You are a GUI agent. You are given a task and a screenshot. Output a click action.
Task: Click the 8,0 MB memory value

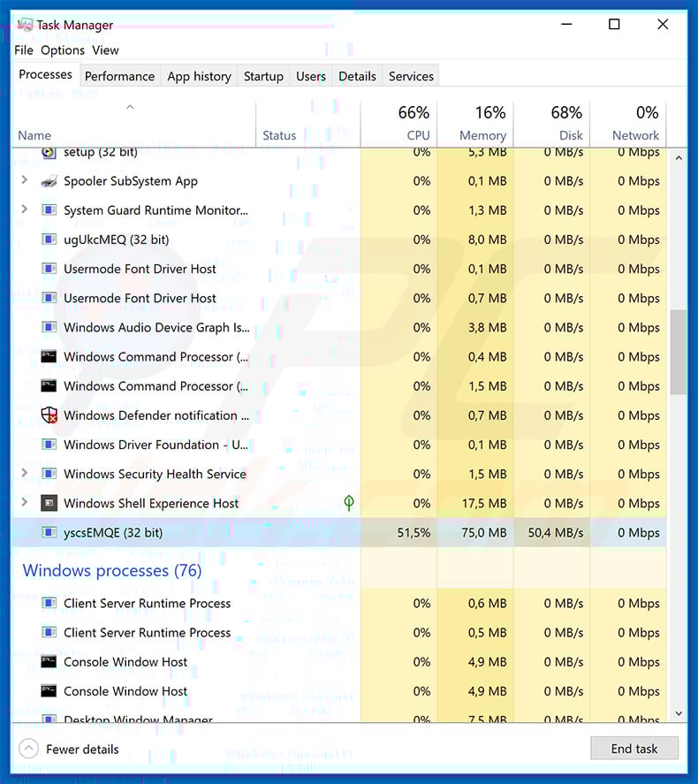click(487, 240)
